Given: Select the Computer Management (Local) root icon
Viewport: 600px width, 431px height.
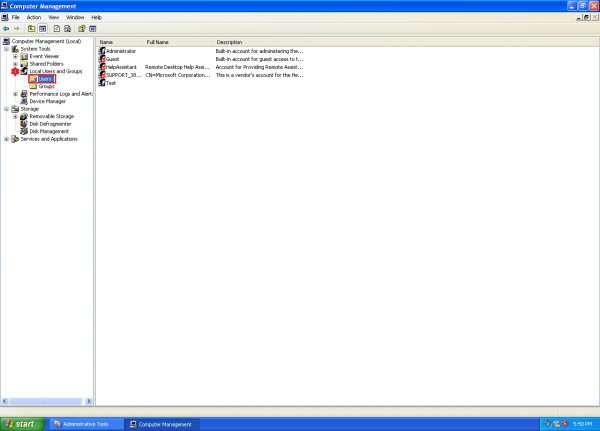Looking at the screenshot, I should 6,41.
